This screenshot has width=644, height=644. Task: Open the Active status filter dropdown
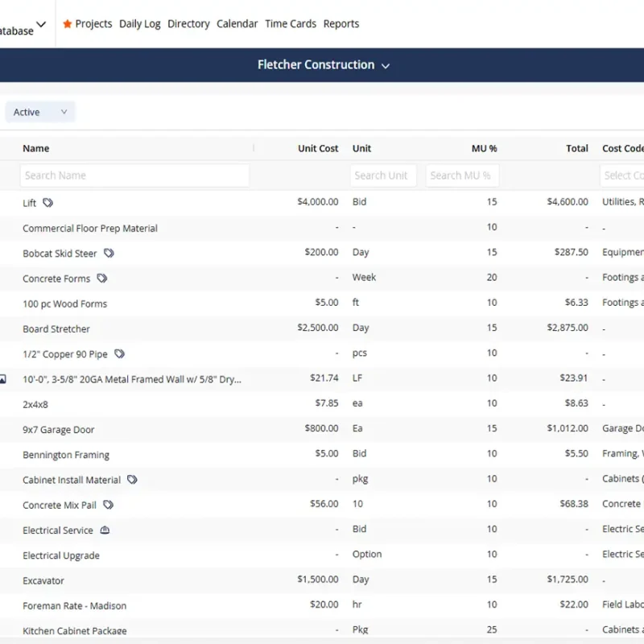point(39,112)
